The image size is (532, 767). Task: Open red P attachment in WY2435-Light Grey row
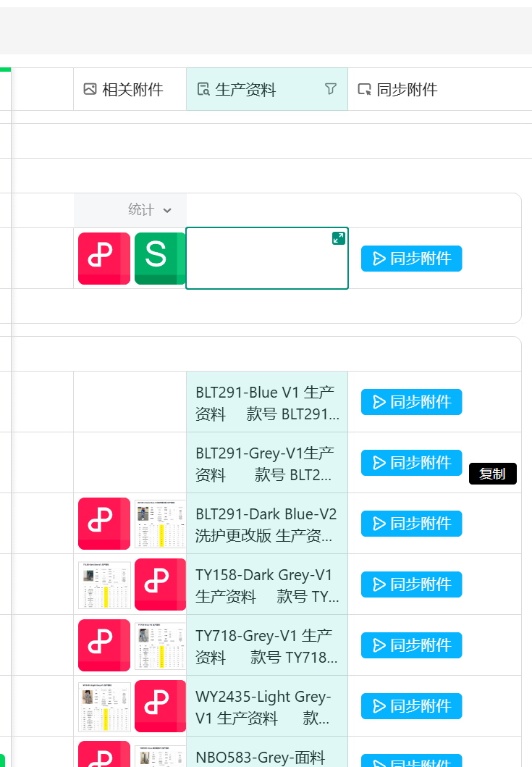tap(160, 706)
